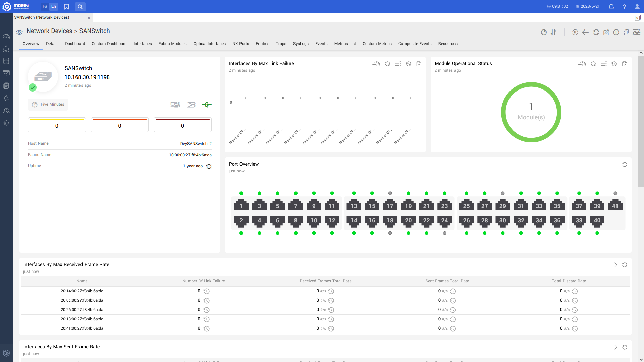The image size is (644, 362).
Task: Click the dark red-bar alert count box
Action: pyautogui.click(x=182, y=125)
